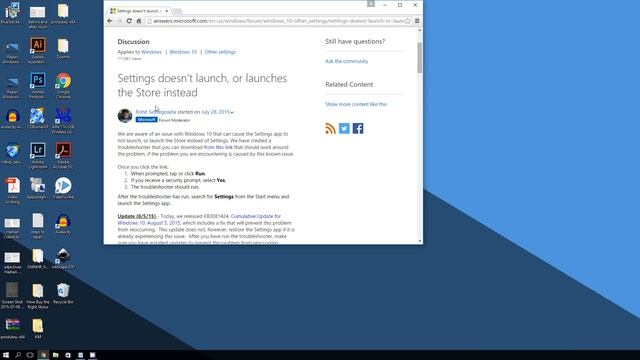The height and width of the screenshot is (360, 640).
Task: Select the VideoScribe desktop icon
Action: click(63, 188)
